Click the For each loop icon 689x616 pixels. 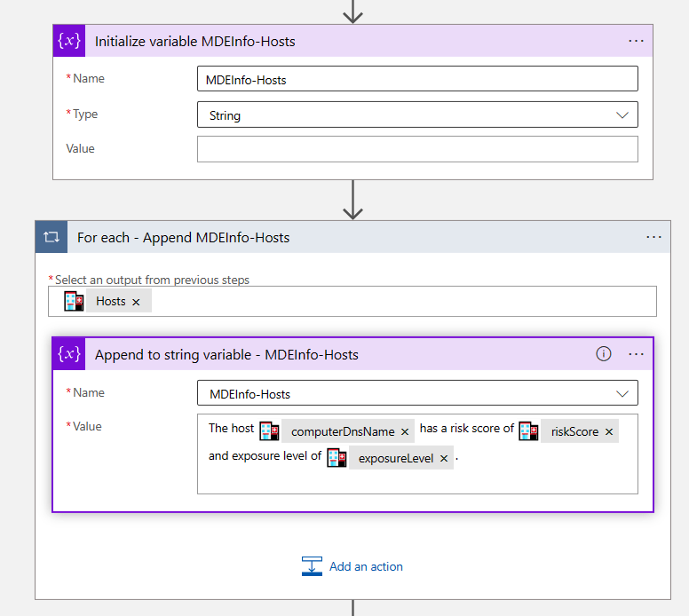click(x=51, y=237)
